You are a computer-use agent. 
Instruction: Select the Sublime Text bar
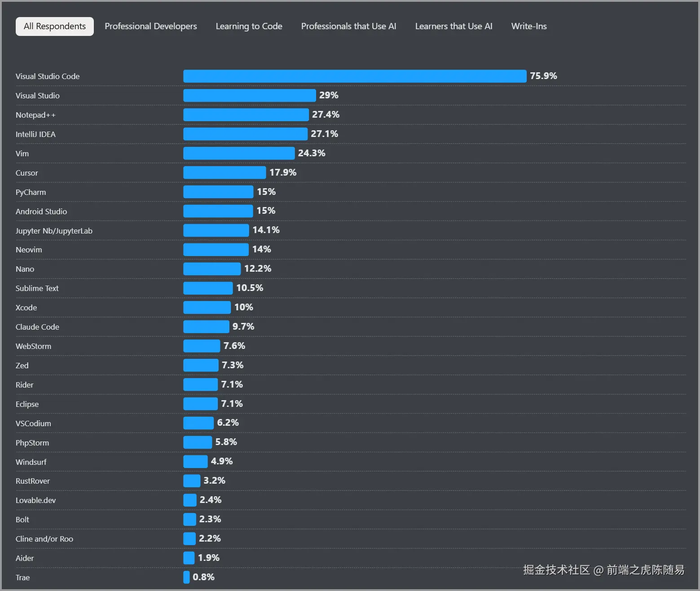point(208,288)
